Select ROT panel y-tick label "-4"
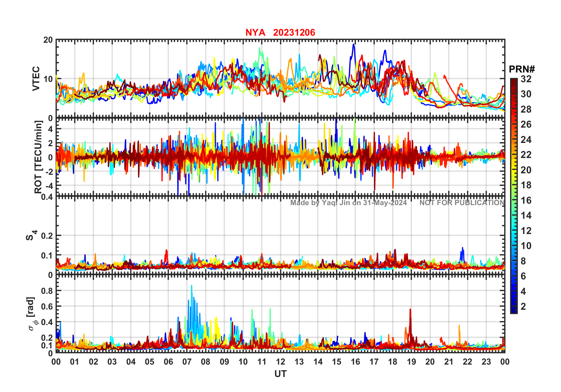561x392 pixels. (49, 186)
